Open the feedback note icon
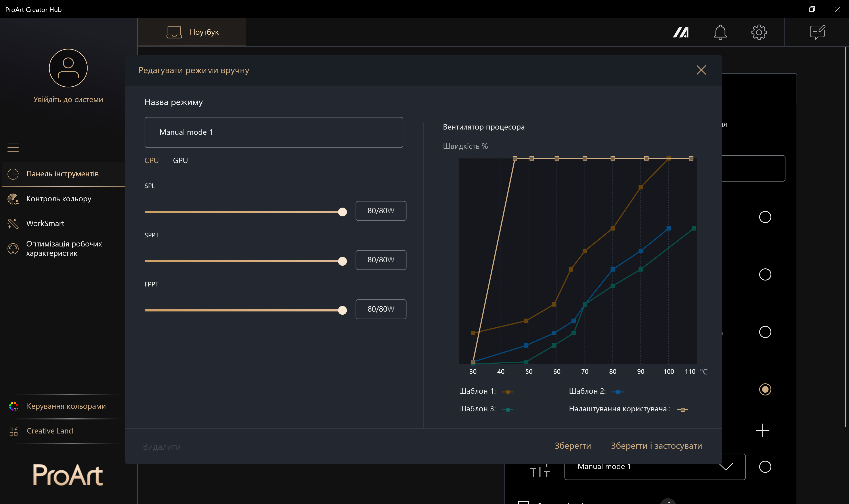Image resolution: width=849 pixels, height=504 pixels. (817, 32)
